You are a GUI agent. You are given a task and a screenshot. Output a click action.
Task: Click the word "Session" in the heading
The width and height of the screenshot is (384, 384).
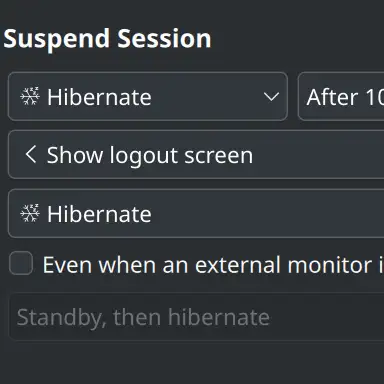(x=164, y=38)
